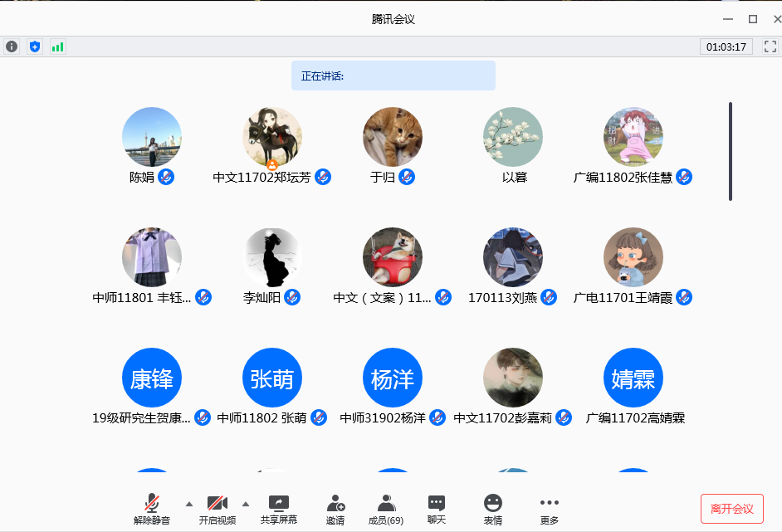Click the mic icon beside 陈娟
Image resolution: width=782 pixels, height=532 pixels.
(x=166, y=177)
